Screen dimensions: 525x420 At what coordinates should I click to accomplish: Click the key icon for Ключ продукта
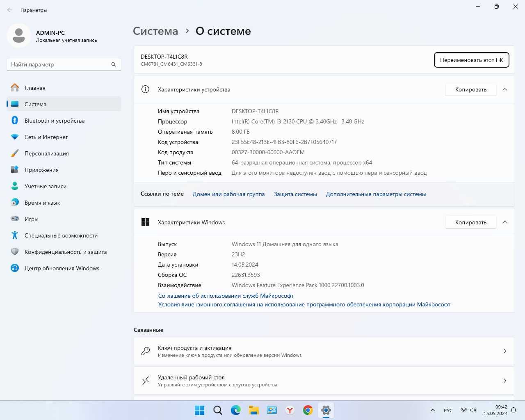pos(146,351)
